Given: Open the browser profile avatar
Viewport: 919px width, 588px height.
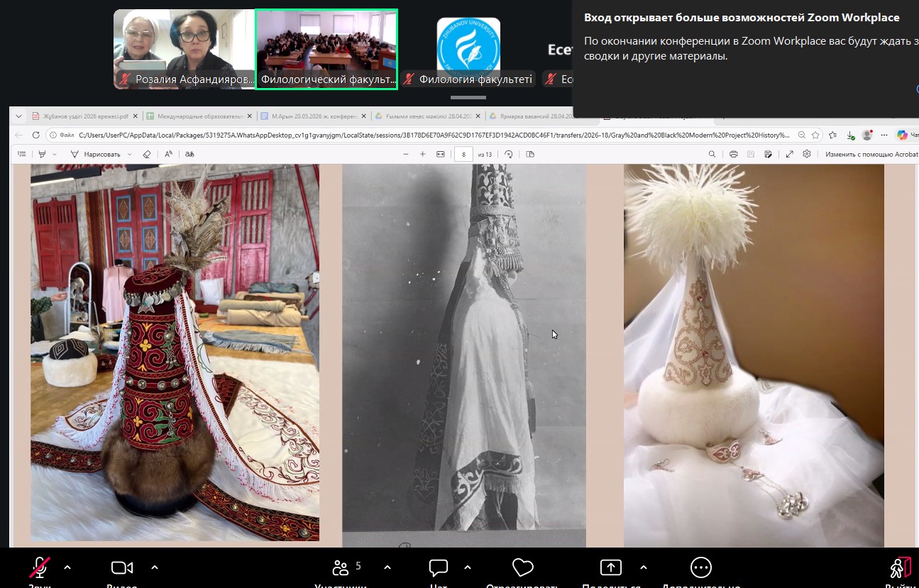Looking at the screenshot, I should [x=867, y=135].
